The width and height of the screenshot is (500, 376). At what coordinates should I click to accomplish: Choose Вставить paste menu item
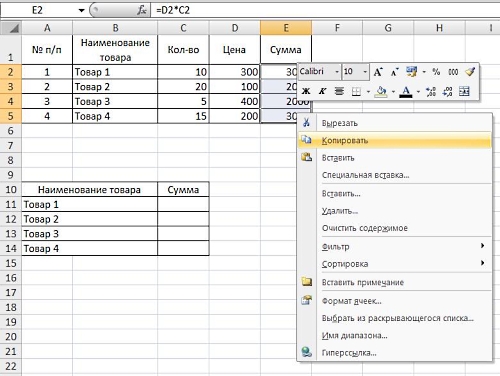click(395, 158)
